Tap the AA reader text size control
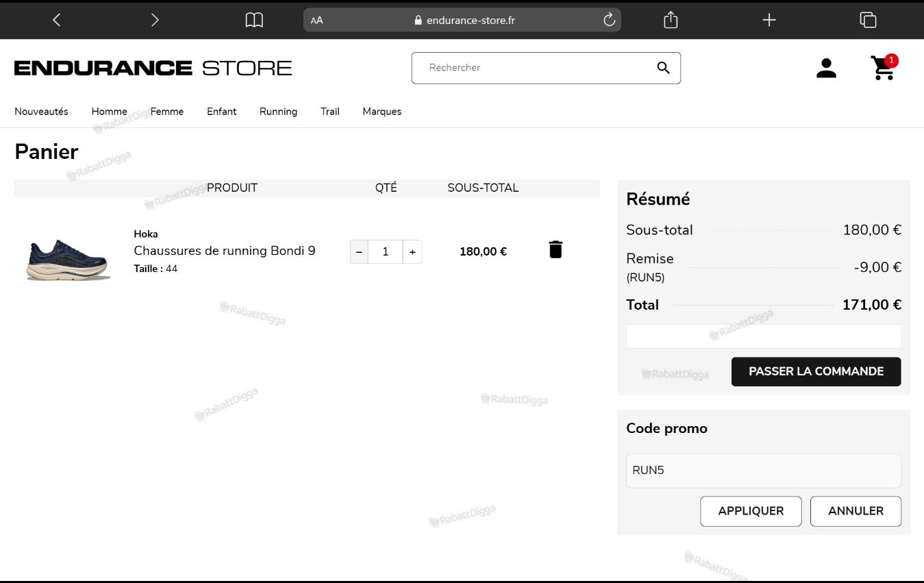Viewport: 924px width, 583px height. click(x=316, y=20)
